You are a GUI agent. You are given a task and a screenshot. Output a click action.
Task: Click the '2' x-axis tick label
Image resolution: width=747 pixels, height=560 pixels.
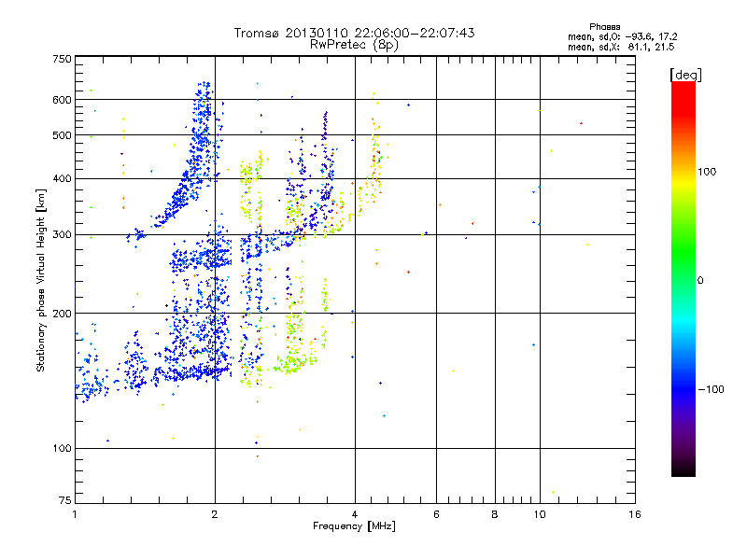[215, 514]
